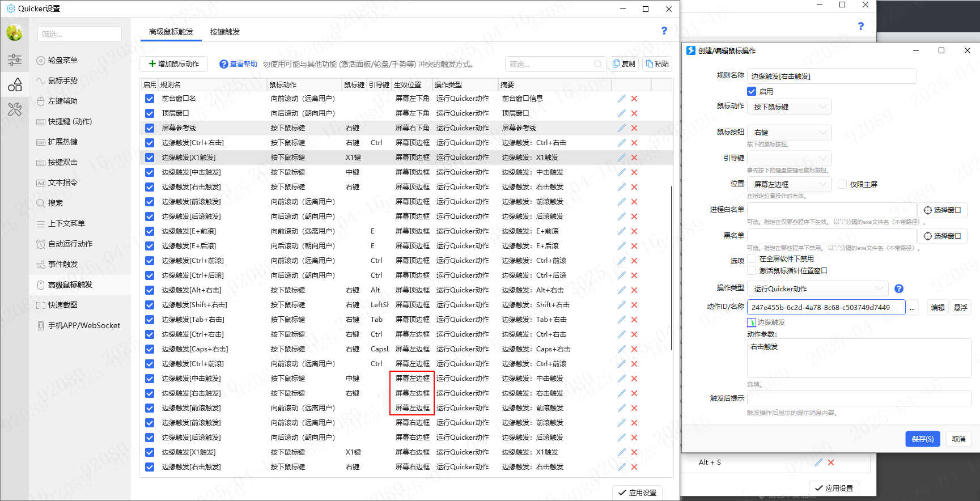Edit the 顶层窗口 rule with its pencil icon
The width and height of the screenshot is (980, 501).
[x=622, y=113]
